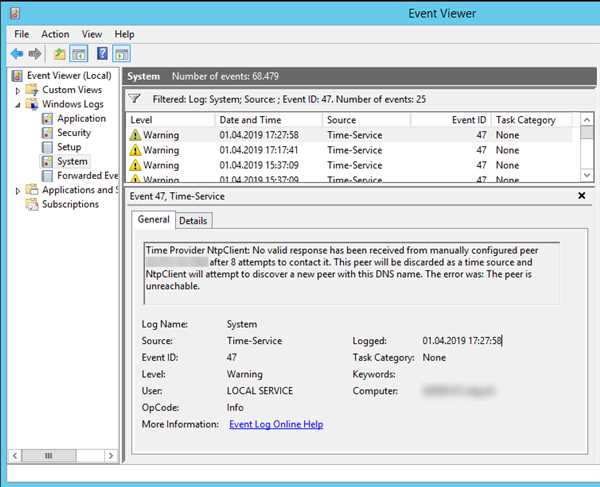Select the 01.04.2019 17:17:41 event date cell

pos(259,150)
